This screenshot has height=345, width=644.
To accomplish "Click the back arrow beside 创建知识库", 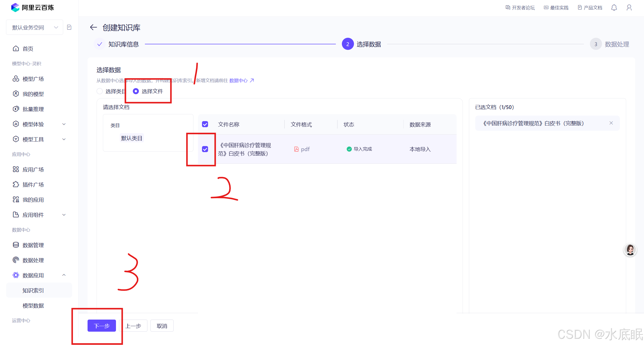I will [x=93, y=27].
